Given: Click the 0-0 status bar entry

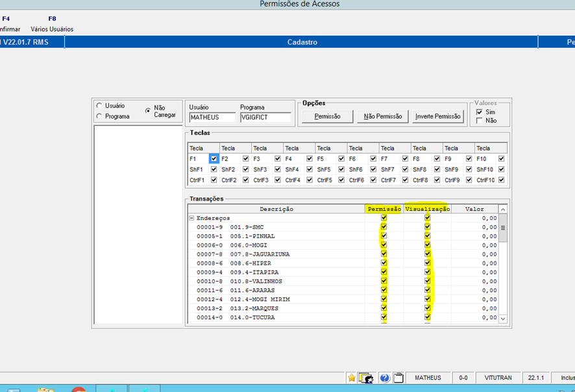Looking at the screenshot, I should point(463,378).
